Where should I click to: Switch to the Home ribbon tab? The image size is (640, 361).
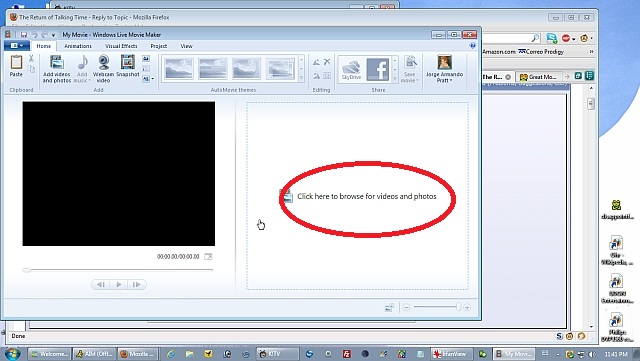44,46
